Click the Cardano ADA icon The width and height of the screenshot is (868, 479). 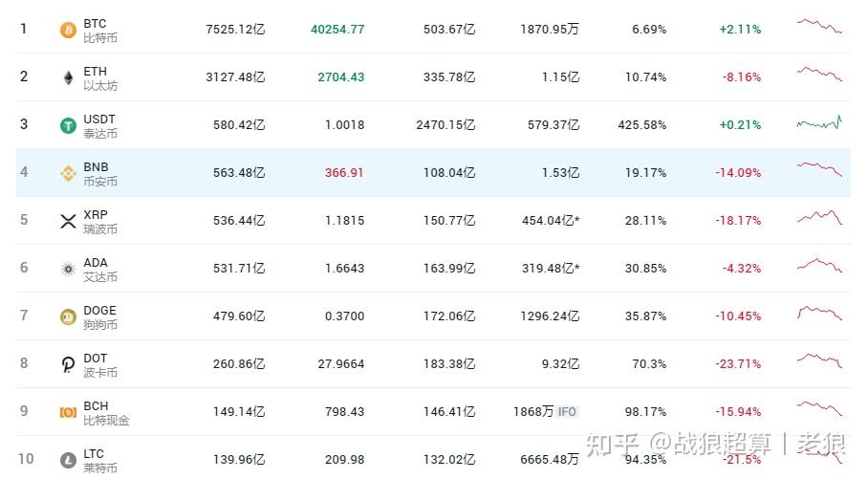pos(68,269)
